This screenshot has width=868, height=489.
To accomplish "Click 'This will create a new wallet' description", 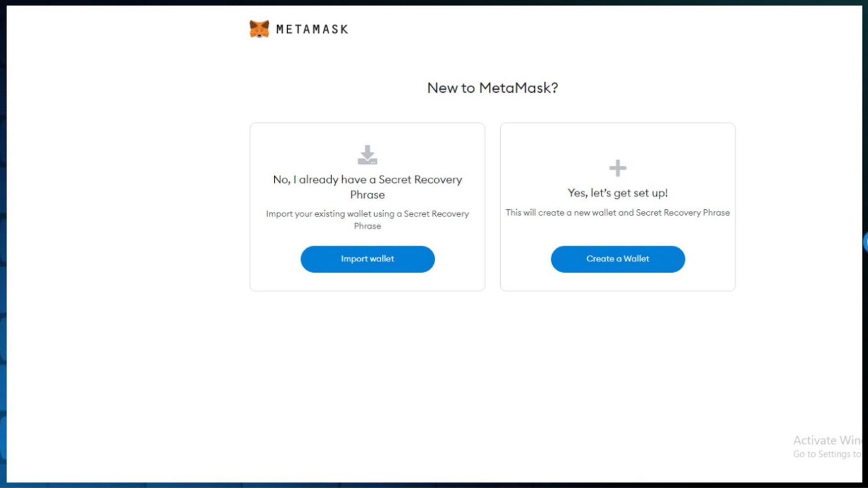I will (x=617, y=212).
